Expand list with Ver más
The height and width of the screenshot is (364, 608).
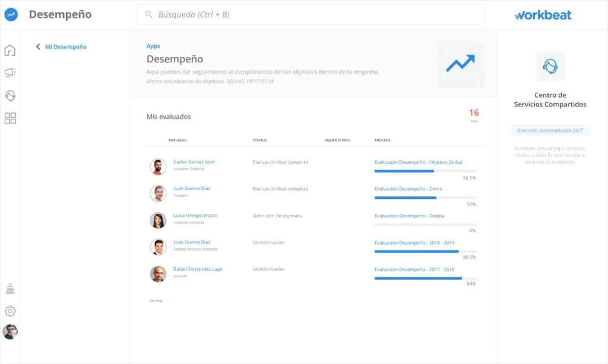coord(156,300)
